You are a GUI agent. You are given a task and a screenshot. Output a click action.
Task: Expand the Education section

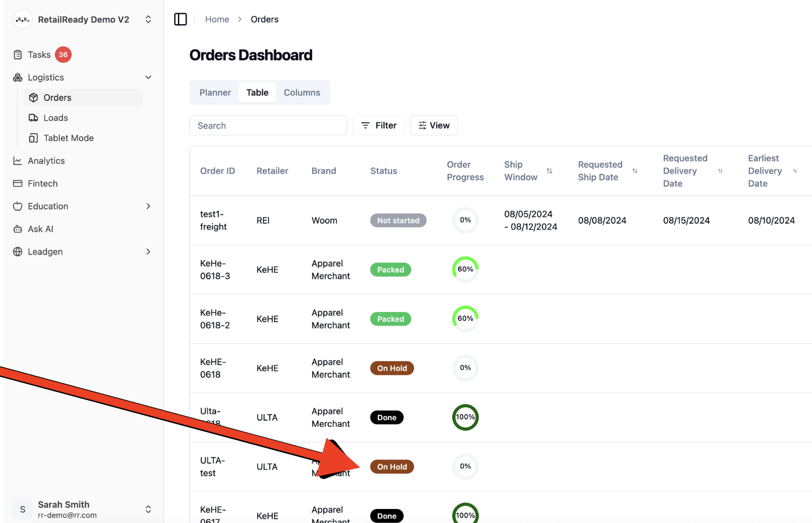coord(148,206)
